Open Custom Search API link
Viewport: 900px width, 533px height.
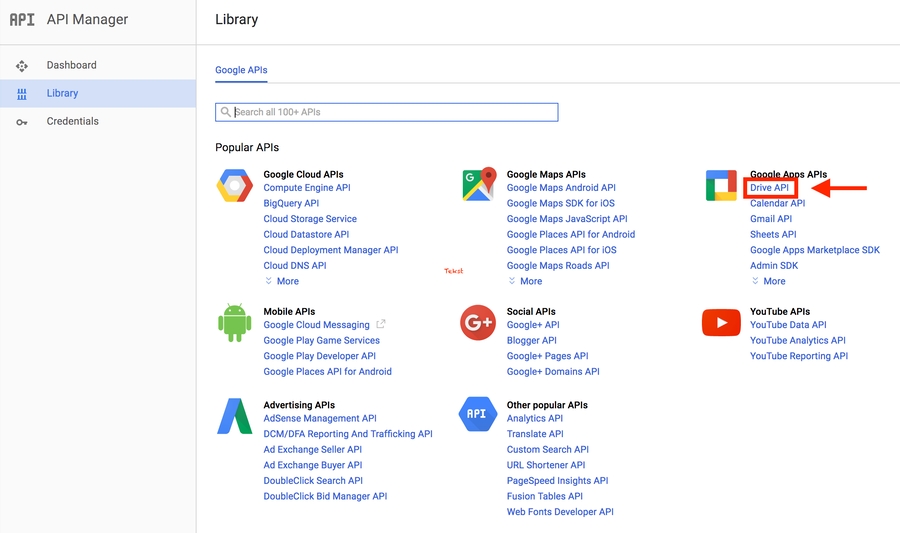tap(548, 449)
